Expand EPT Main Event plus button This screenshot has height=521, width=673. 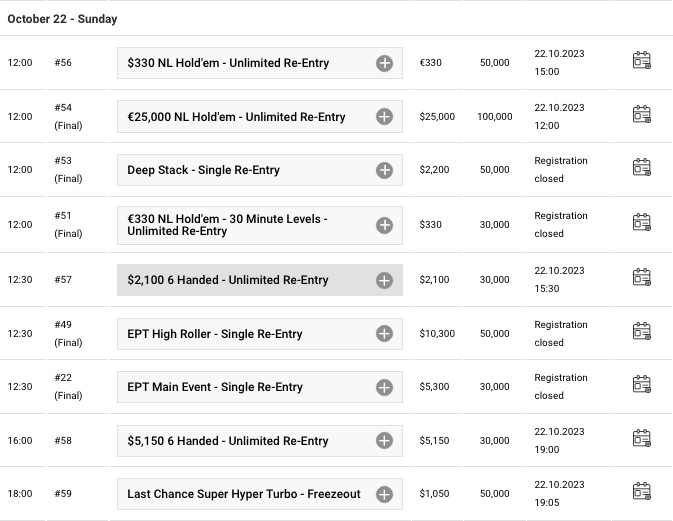coord(384,387)
